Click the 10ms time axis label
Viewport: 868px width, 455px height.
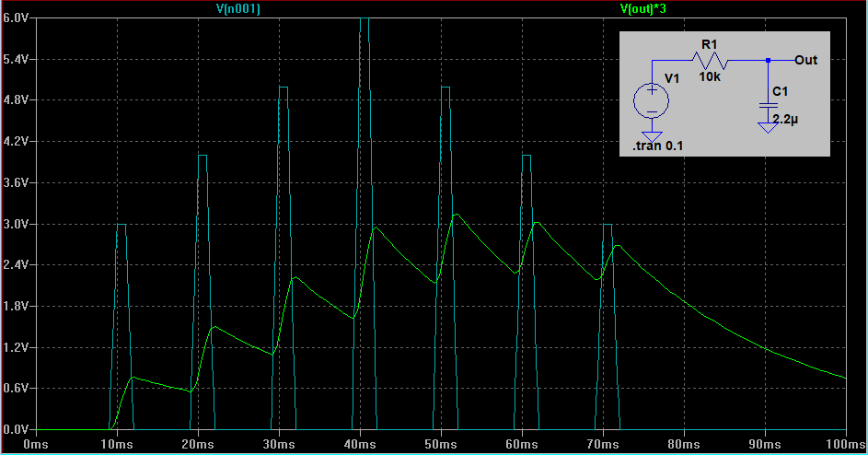tap(117, 444)
